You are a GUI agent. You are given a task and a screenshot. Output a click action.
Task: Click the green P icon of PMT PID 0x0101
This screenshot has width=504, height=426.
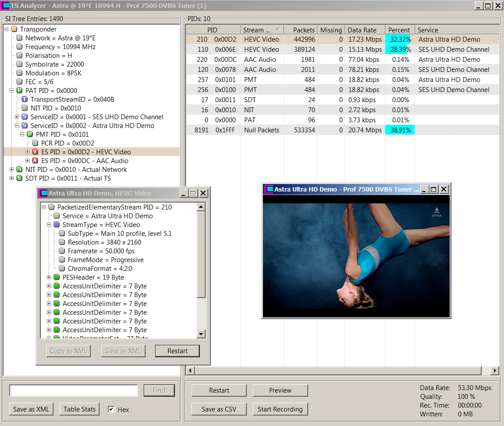pos(30,135)
